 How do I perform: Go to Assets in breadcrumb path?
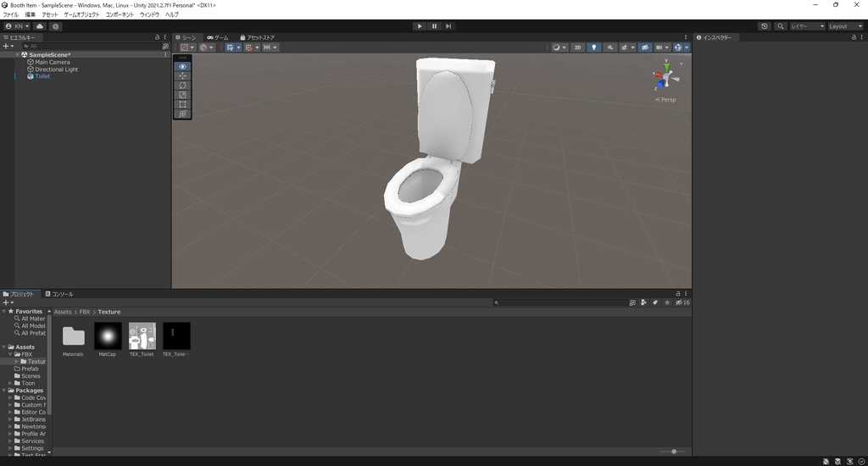click(x=63, y=312)
